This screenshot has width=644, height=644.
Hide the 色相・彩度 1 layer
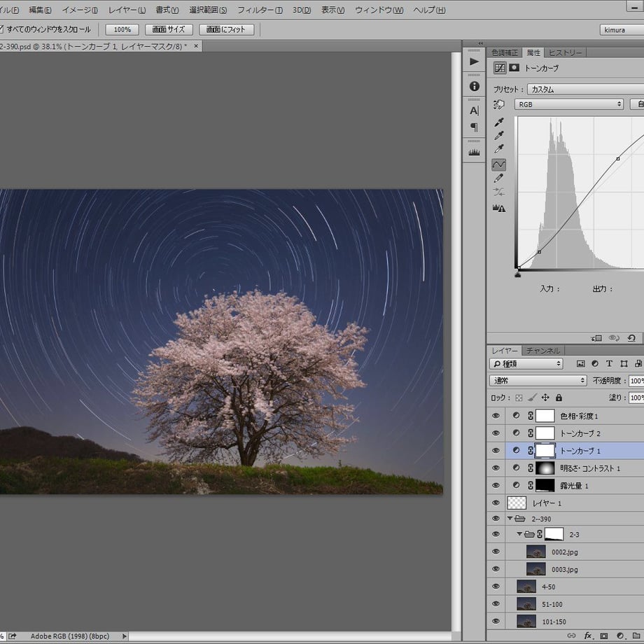[496, 416]
